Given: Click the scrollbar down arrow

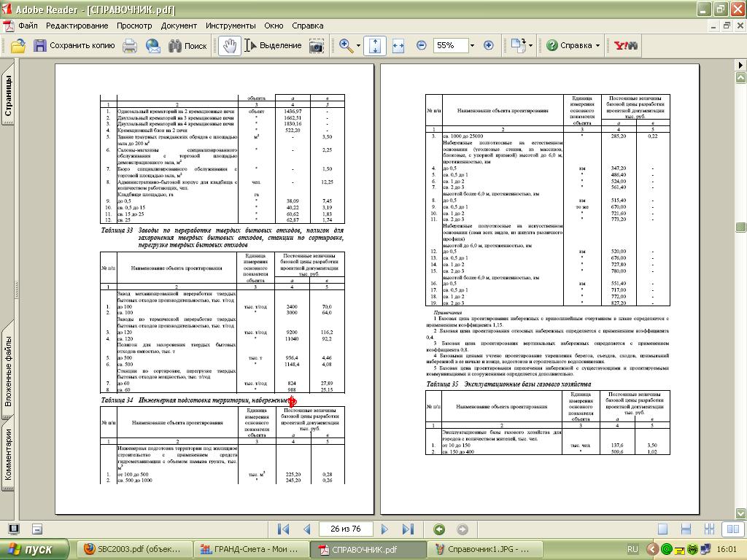Looking at the screenshot, I should 741,513.
